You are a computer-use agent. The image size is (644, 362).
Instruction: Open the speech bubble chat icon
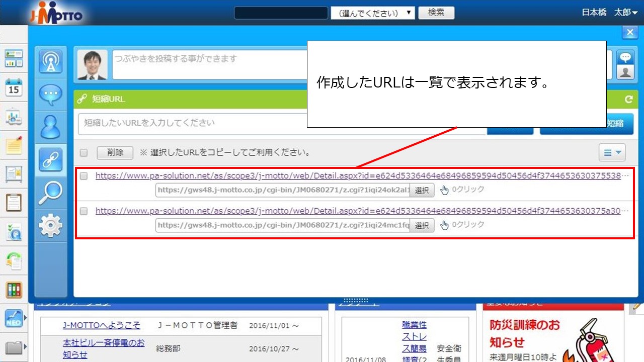50,95
